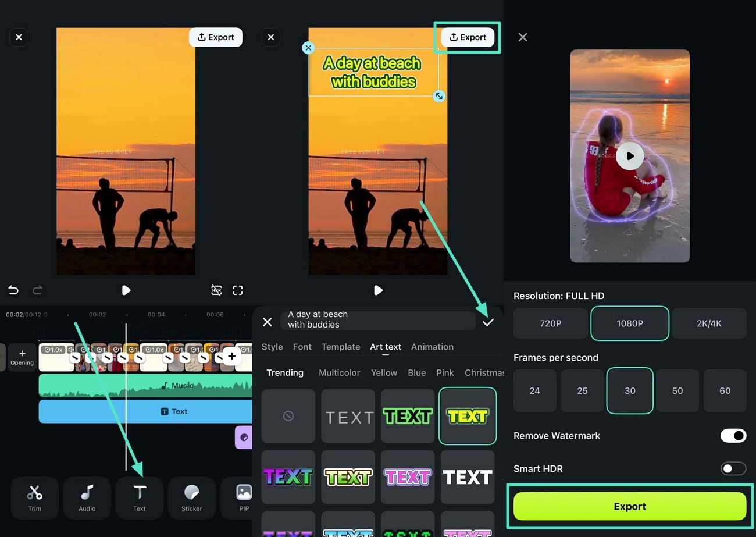
Task: Select the Trim tool
Action: pos(34,498)
